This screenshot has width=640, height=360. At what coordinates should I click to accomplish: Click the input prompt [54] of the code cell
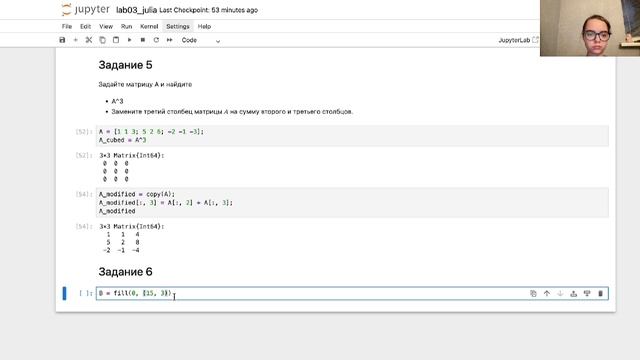tap(84, 194)
